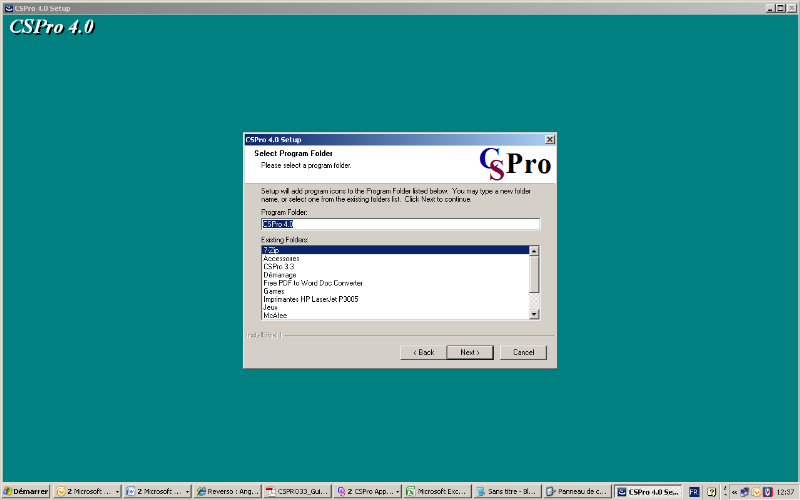Switch to Microsoft Excel taskbar window
800x500 pixels.
point(437,491)
